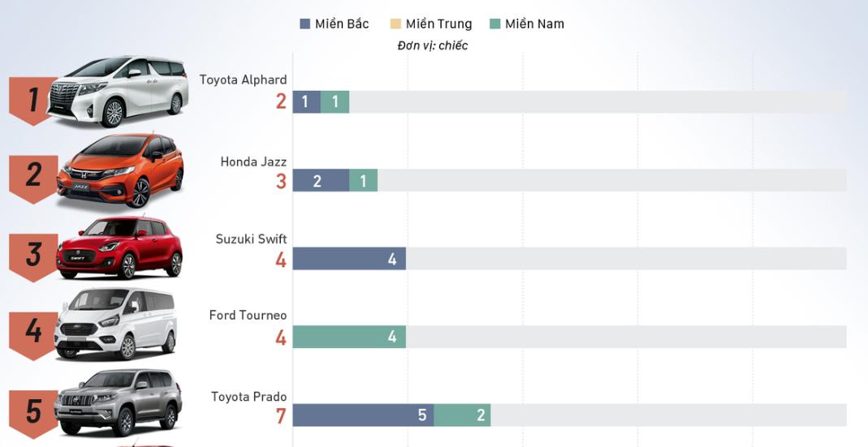Click the rank 2 badge
868x447 pixels.
pos(32,177)
